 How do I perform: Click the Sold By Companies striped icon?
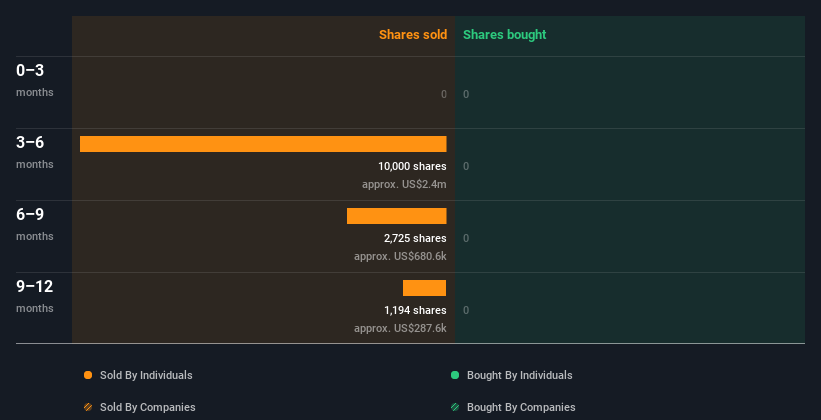pos(88,407)
